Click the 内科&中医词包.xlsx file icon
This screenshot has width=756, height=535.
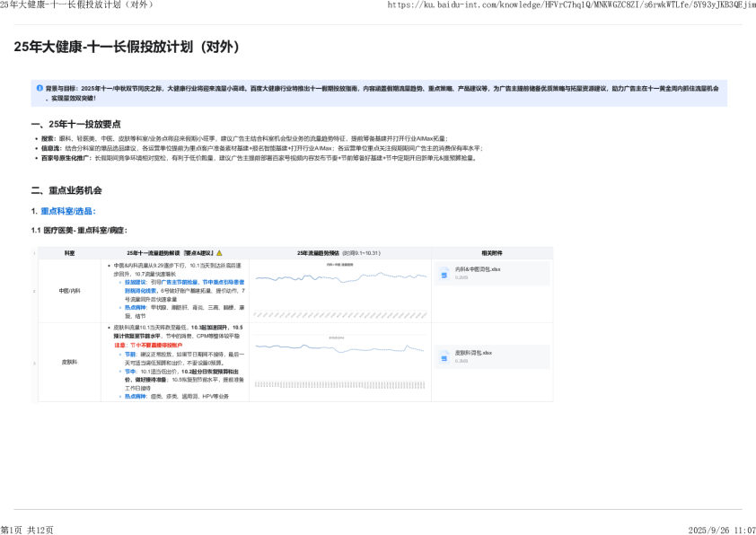[444, 273]
